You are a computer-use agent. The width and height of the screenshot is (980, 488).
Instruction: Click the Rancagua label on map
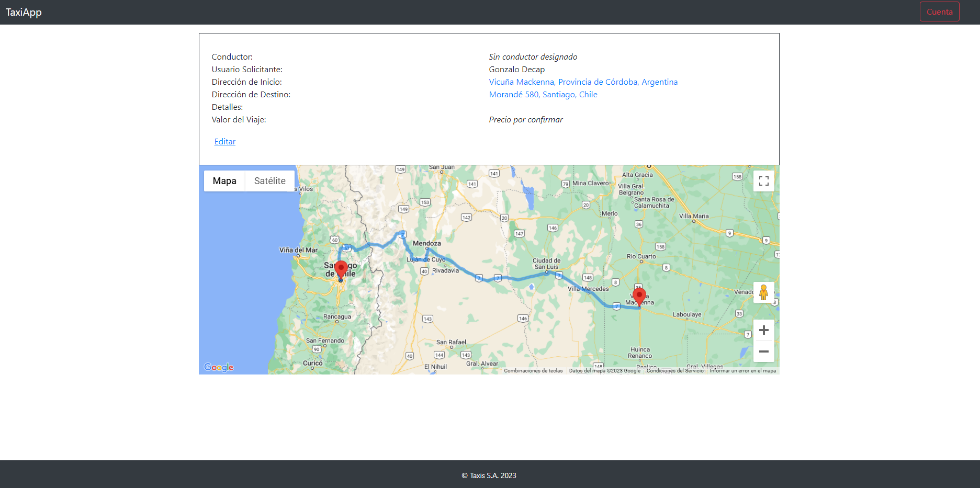337,316
